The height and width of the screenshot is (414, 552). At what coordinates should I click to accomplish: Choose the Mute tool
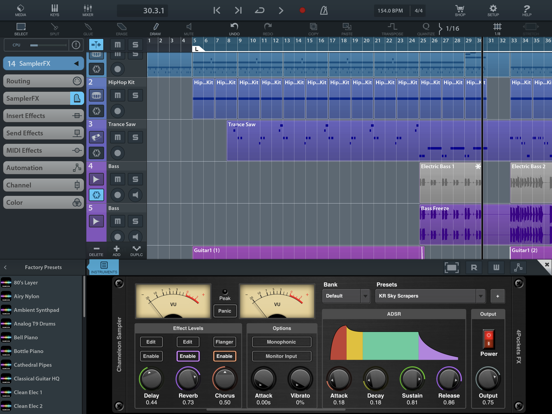[189, 29]
